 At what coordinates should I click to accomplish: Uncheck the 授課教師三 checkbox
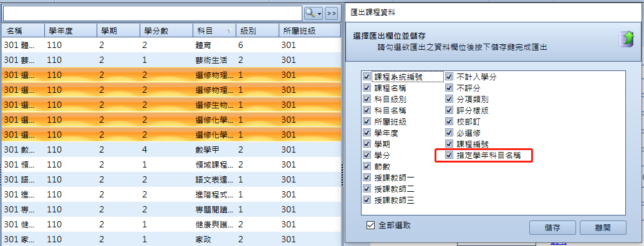click(x=367, y=201)
